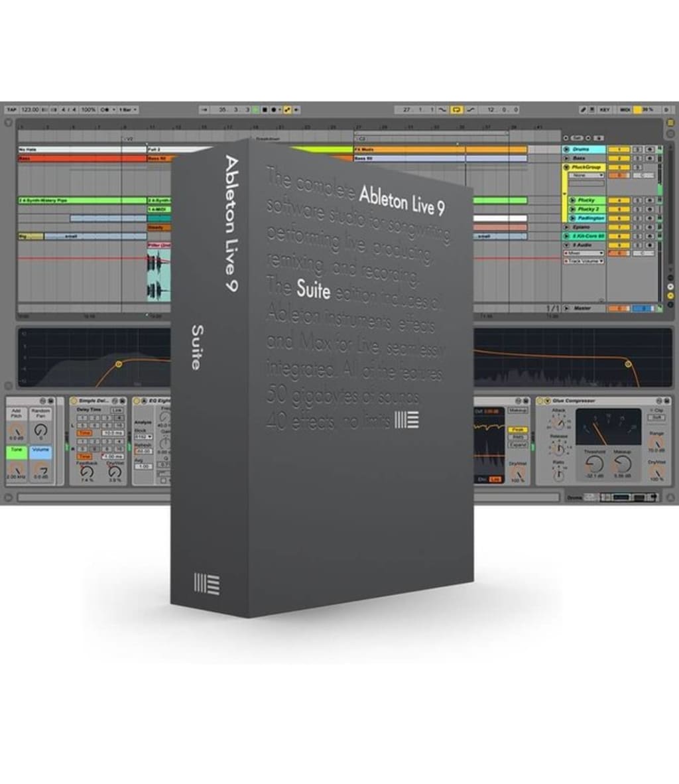
Task: Click the green Synth-Watery Pipe clip
Action: tap(82, 200)
